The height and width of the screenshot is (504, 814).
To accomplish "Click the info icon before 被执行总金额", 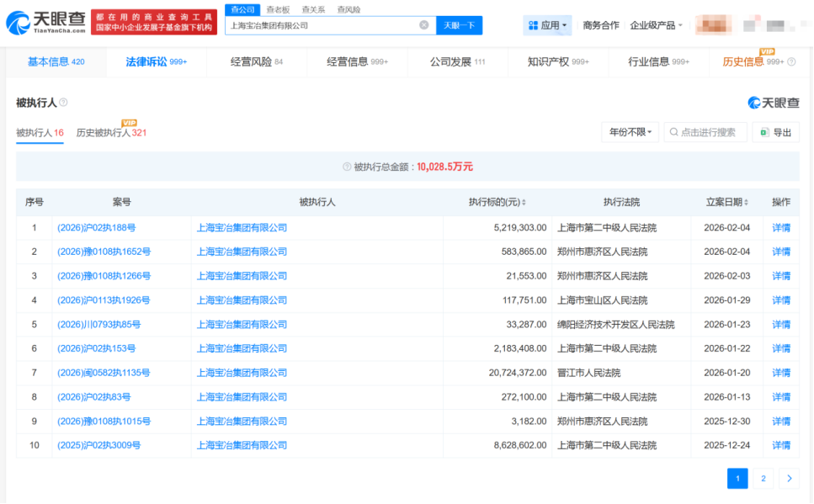I will [x=347, y=167].
